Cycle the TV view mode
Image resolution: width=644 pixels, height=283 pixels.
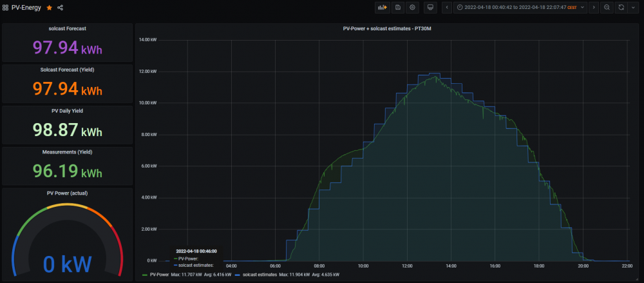click(x=430, y=7)
